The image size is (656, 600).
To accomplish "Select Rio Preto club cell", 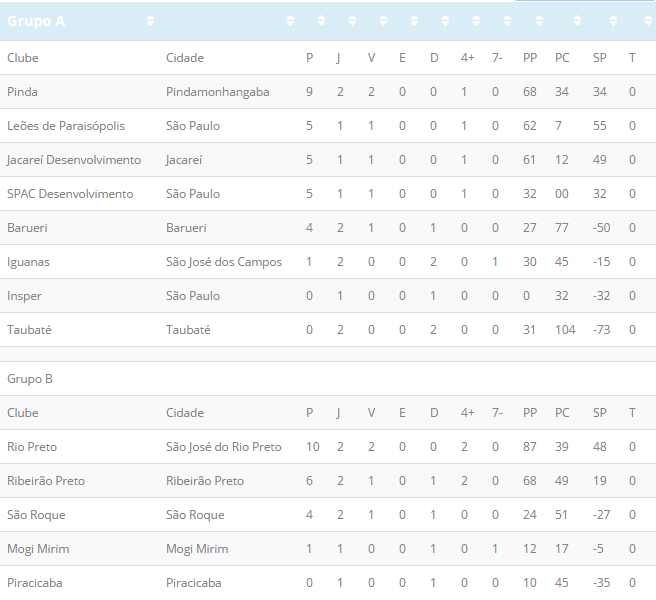I will point(32,447).
